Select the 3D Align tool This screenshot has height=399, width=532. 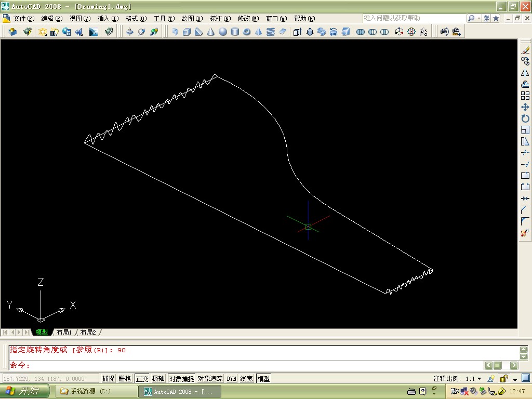tap(423, 32)
